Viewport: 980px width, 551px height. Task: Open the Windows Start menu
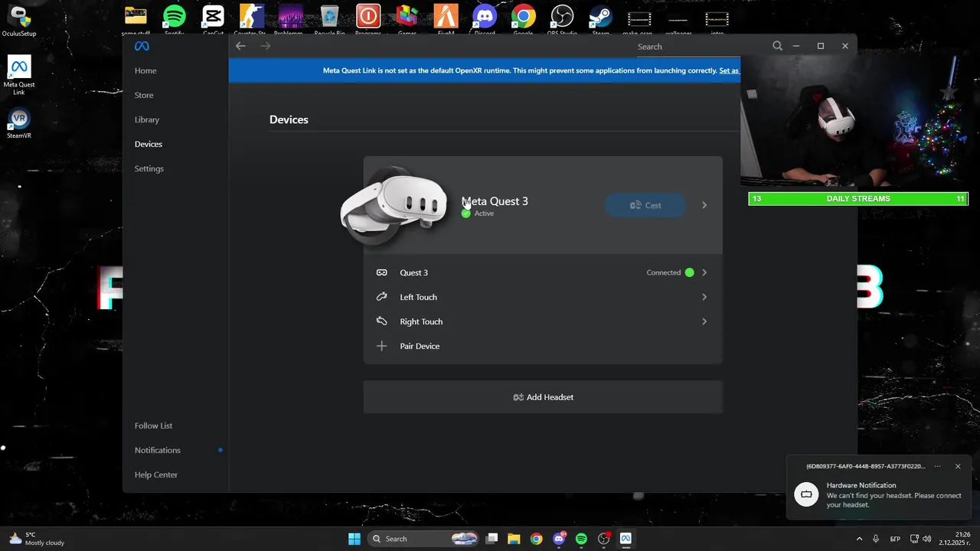[x=354, y=539]
